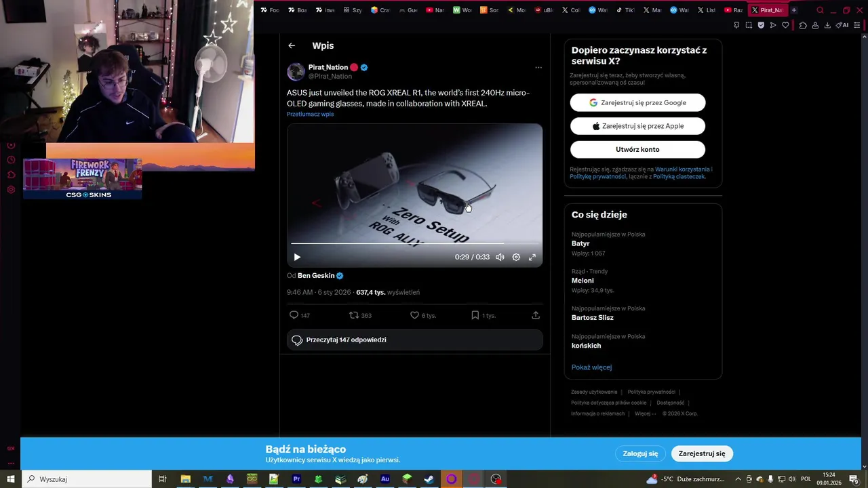Screen dimensions: 868x488
Task: Click Pokaż więcej under trends
Action: coord(591,367)
